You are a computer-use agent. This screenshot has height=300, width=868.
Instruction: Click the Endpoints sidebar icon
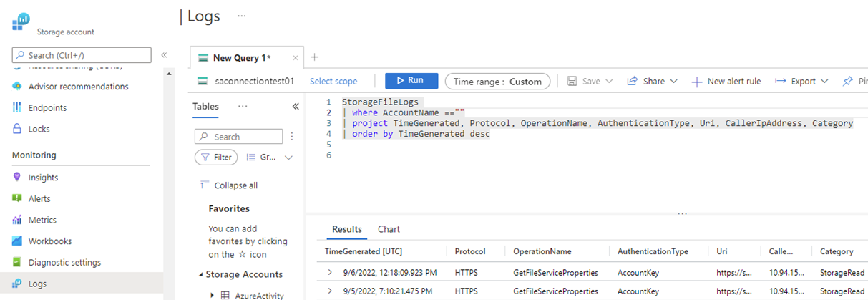pyautogui.click(x=17, y=108)
